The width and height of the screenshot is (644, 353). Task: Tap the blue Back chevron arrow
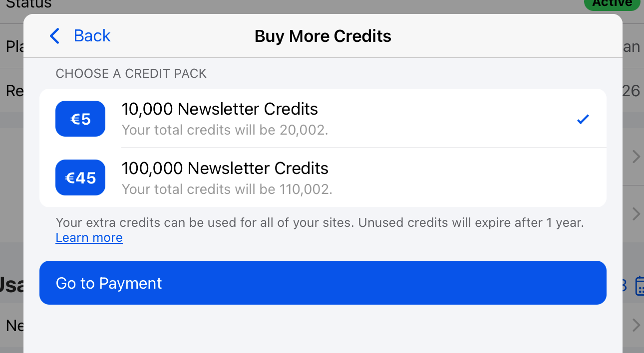point(55,36)
